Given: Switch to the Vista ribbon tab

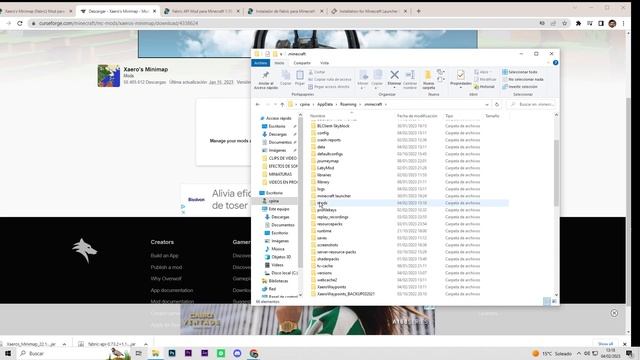Looking at the screenshot, I should pos(324,63).
